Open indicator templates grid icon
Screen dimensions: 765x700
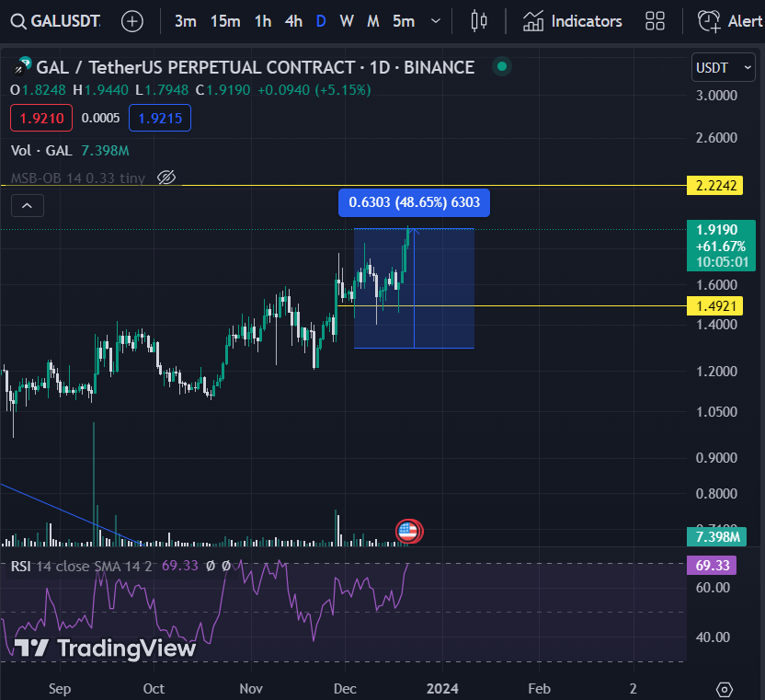(x=655, y=21)
